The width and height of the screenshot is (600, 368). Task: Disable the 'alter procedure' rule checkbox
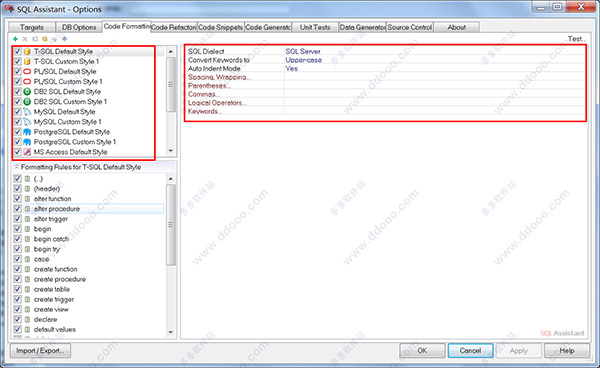18,208
